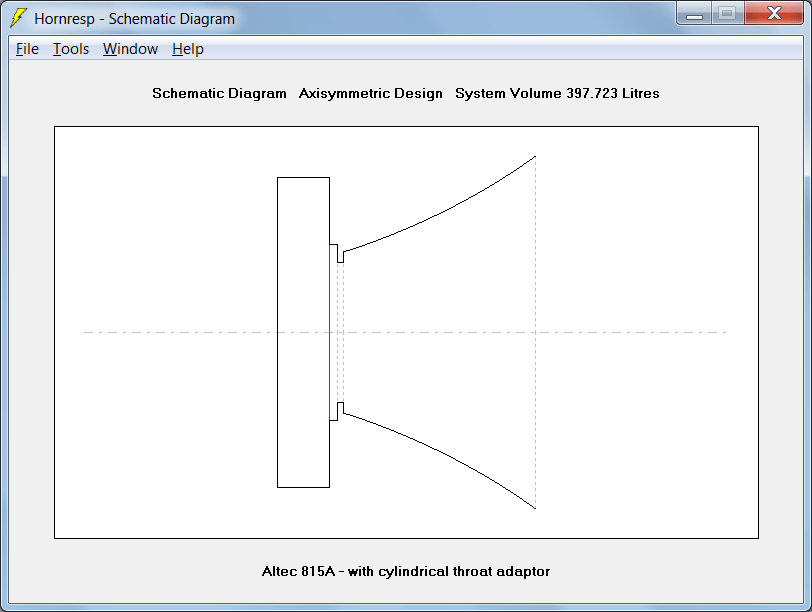Open the File menu
This screenshot has width=812, height=612.
(27, 49)
